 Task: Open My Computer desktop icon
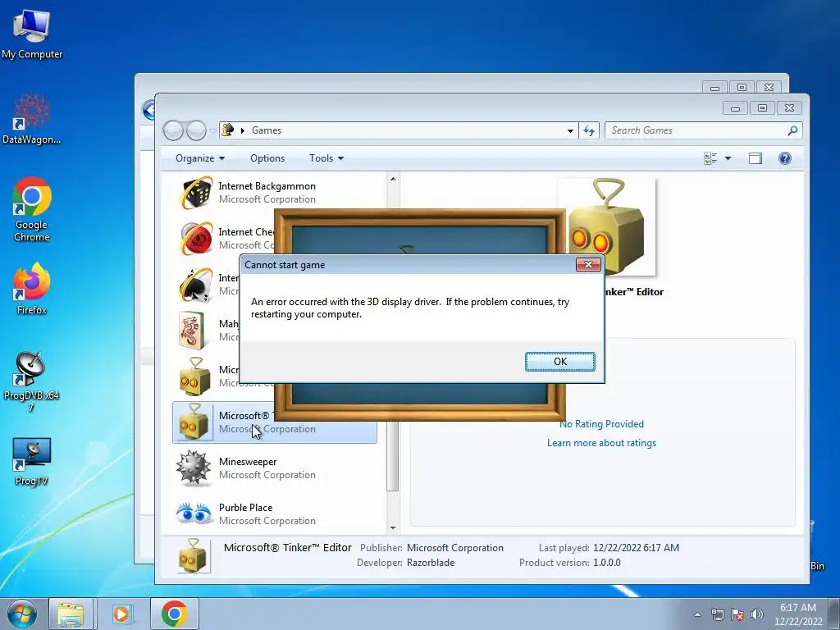point(32,33)
